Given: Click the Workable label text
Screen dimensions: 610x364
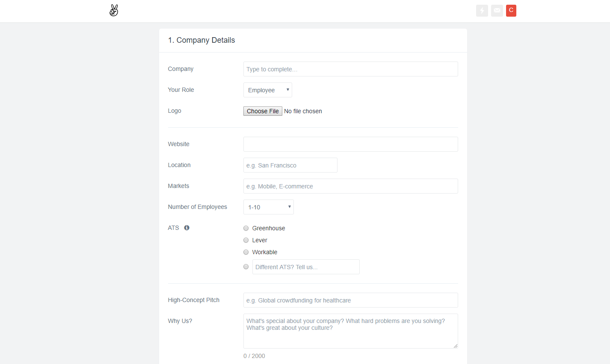Looking at the screenshot, I should 265,252.
